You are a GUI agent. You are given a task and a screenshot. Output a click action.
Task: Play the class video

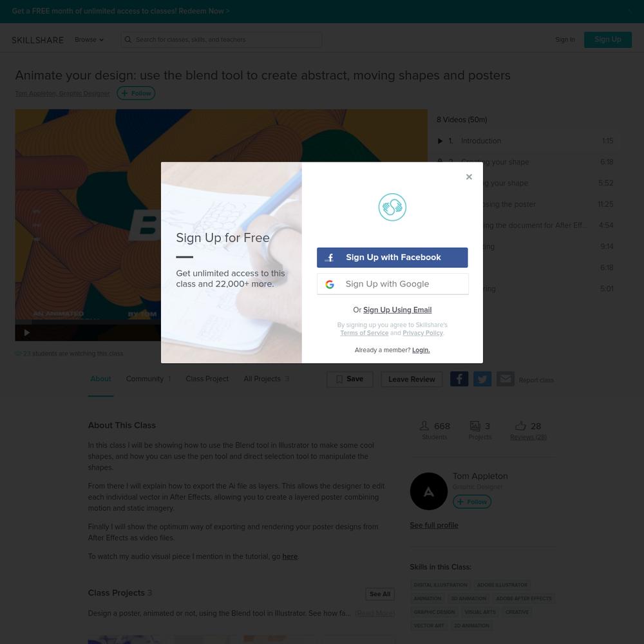[x=26, y=333]
